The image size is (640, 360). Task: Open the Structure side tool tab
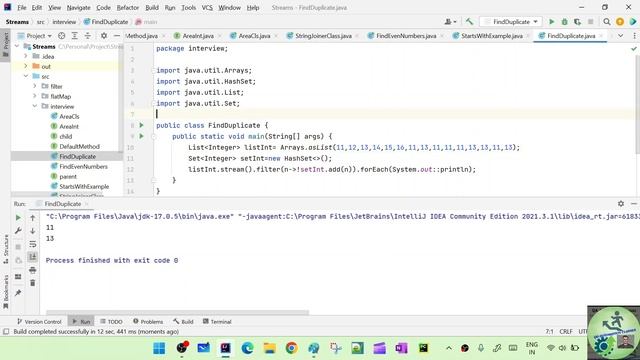click(6, 249)
